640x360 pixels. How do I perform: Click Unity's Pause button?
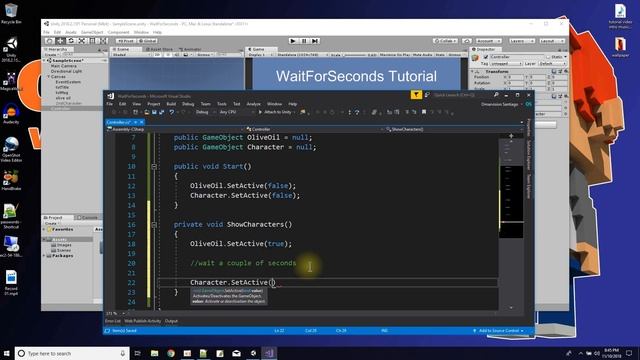[x=304, y=41]
